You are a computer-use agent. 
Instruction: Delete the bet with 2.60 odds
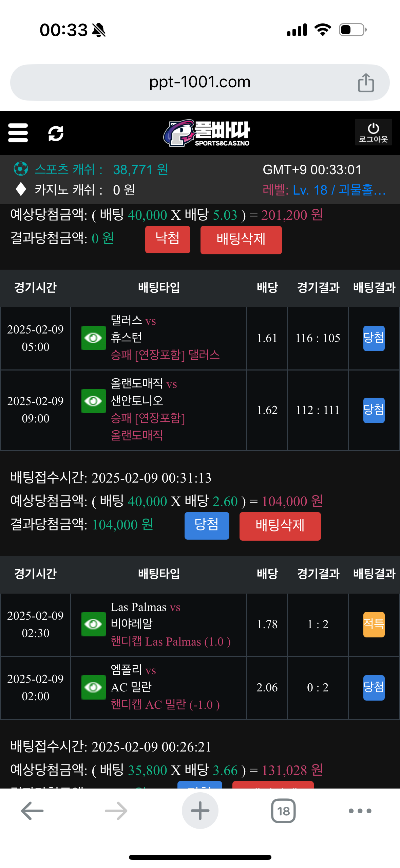[280, 526]
